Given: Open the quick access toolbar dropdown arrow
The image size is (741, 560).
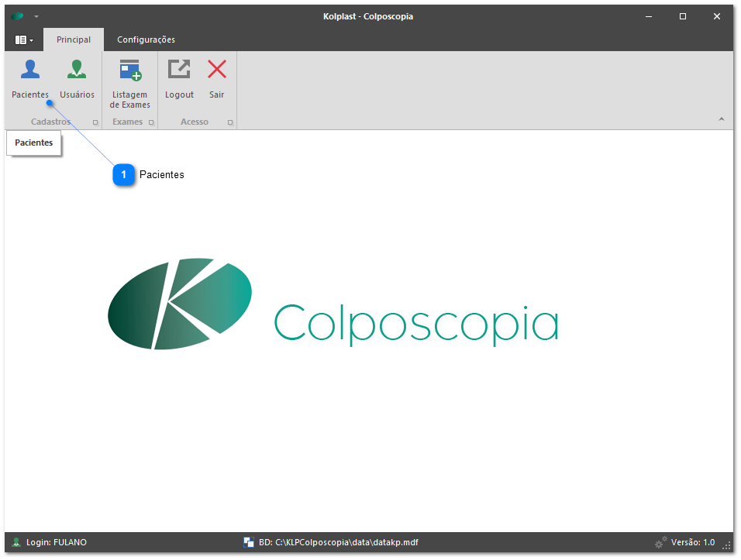Looking at the screenshot, I should pos(36,16).
